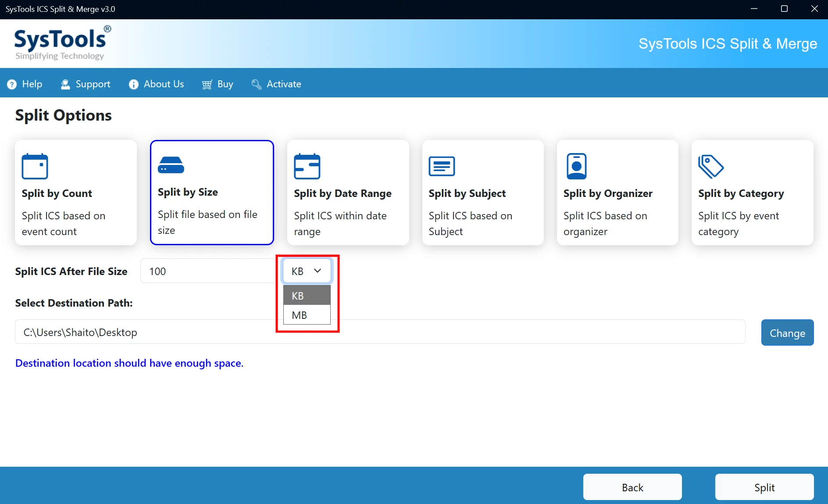
Task: Click the destination path field
Action: coord(380,332)
